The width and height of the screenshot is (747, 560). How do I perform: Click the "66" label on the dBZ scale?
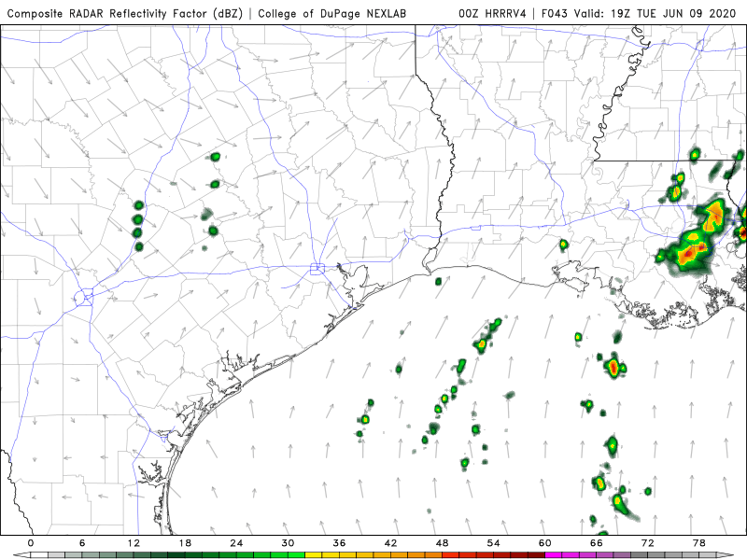pos(597,543)
